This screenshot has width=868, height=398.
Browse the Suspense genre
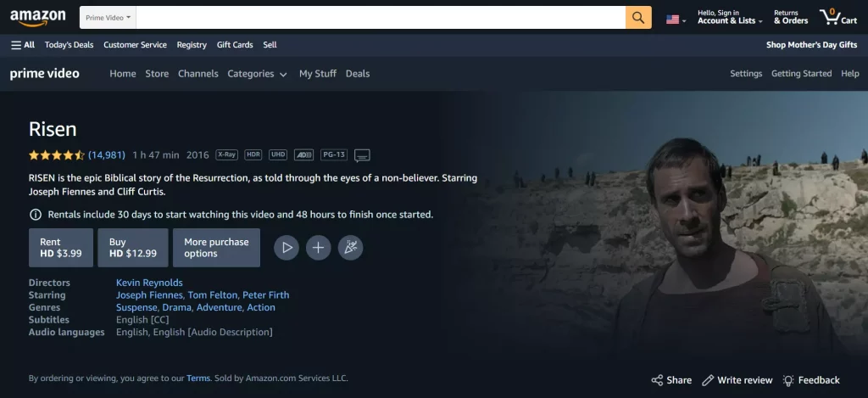coord(136,308)
